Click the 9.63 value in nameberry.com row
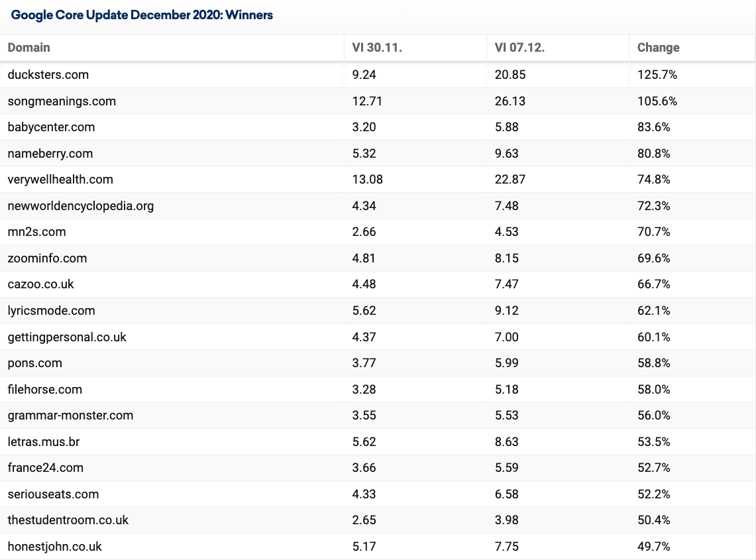Image resolution: width=756 pixels, height=560 pixels. tap(507, 153)
